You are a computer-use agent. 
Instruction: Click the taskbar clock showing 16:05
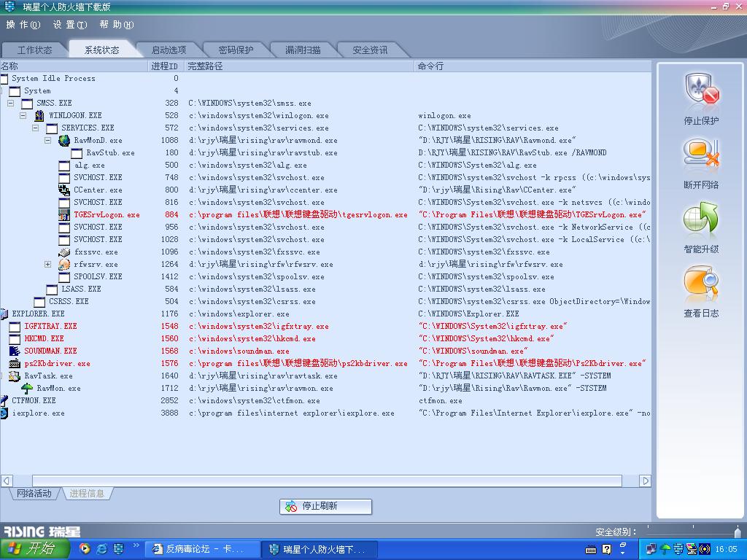pyautogui.click(x=726, y=549)
